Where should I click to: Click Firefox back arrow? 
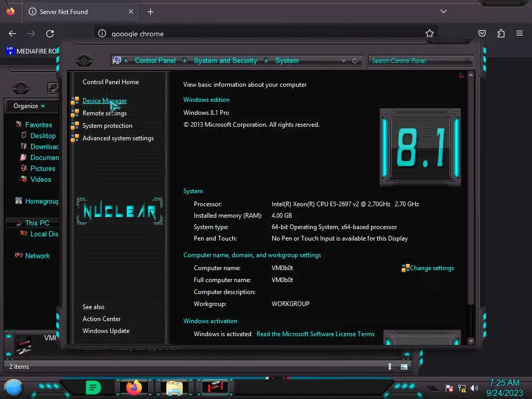coord(12,34)
